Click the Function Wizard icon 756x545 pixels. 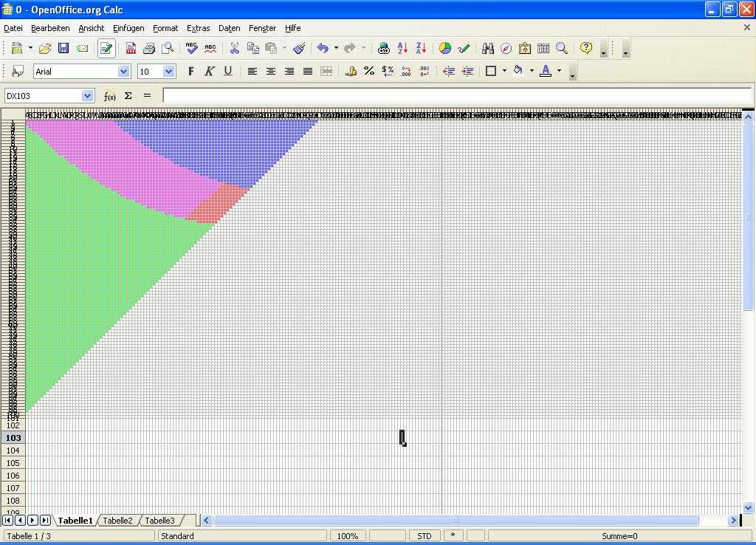(x=109, y=96)
